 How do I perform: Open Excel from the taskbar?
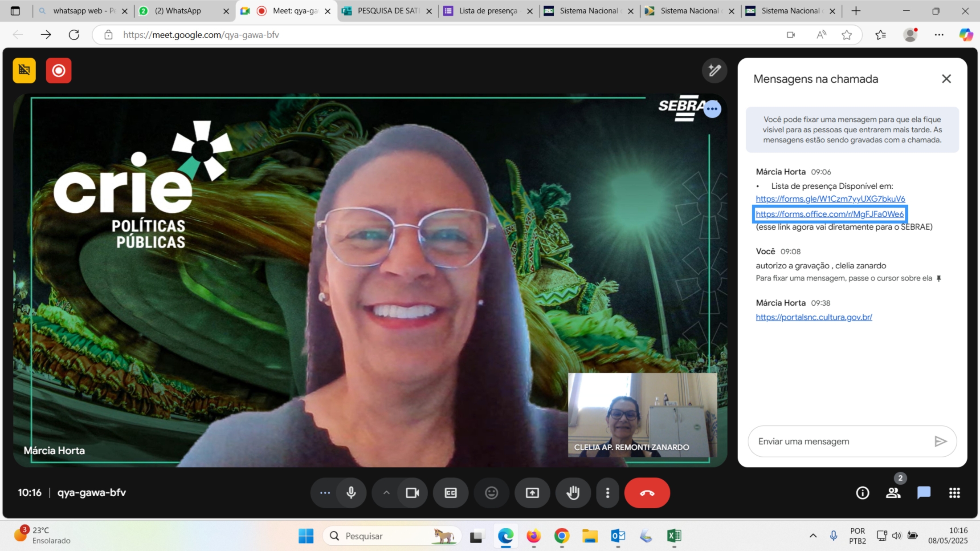click(x=674, y=536)
